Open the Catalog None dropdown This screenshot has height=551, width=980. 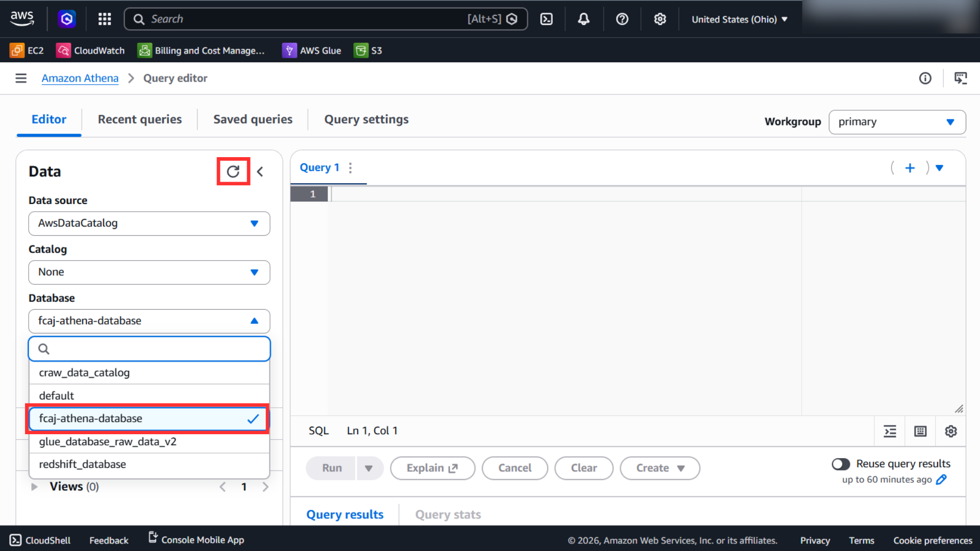click(149, 272)
